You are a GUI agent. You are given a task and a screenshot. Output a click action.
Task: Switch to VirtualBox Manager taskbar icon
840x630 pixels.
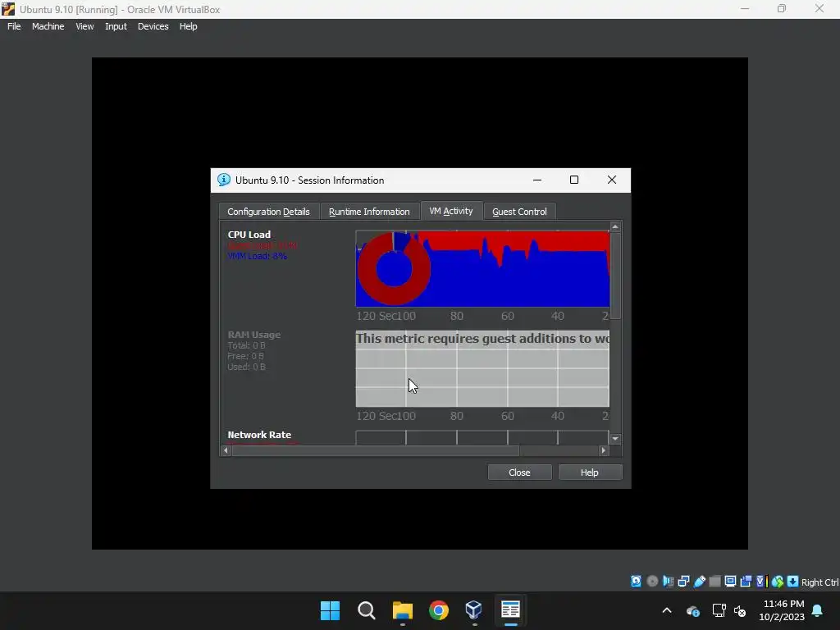(x=474, y=610)
